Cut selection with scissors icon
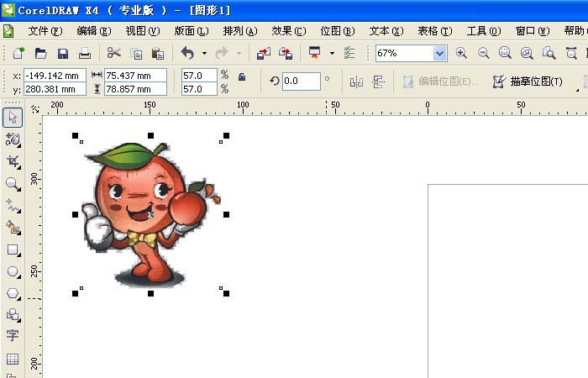This screenshot has width=588, height=378. coord(114,53)
